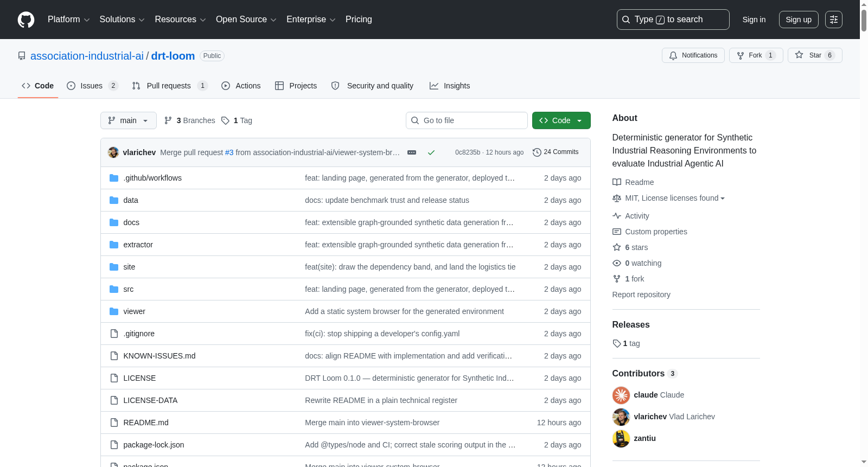View the 3 Branches link
868x467 pixels.
tap(189, 120)
